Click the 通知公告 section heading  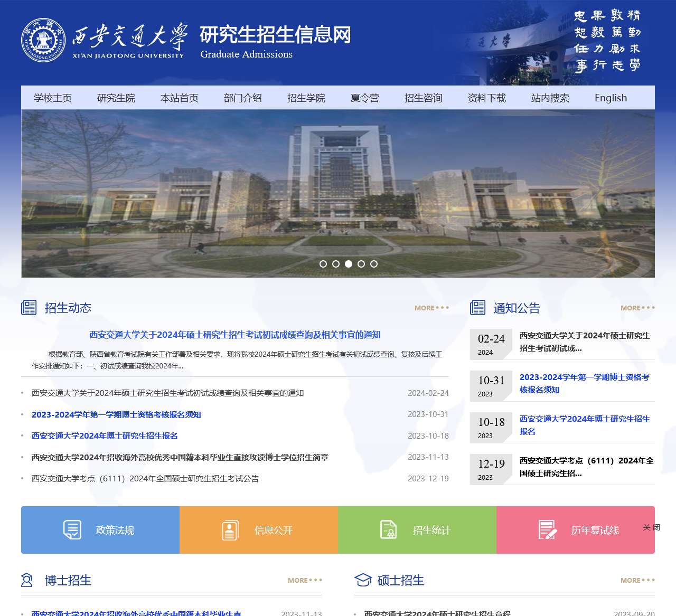517,308
